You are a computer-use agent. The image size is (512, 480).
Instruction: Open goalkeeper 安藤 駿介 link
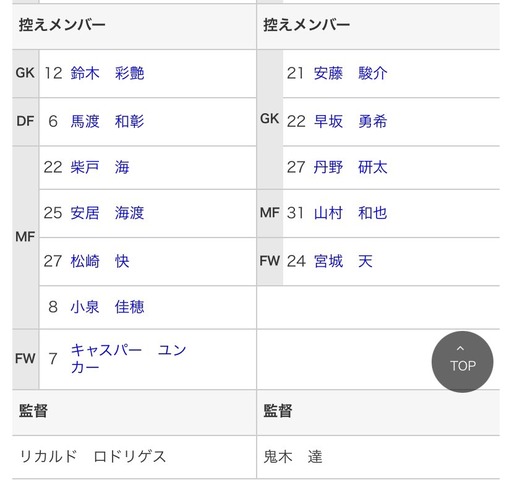(350, 73)
